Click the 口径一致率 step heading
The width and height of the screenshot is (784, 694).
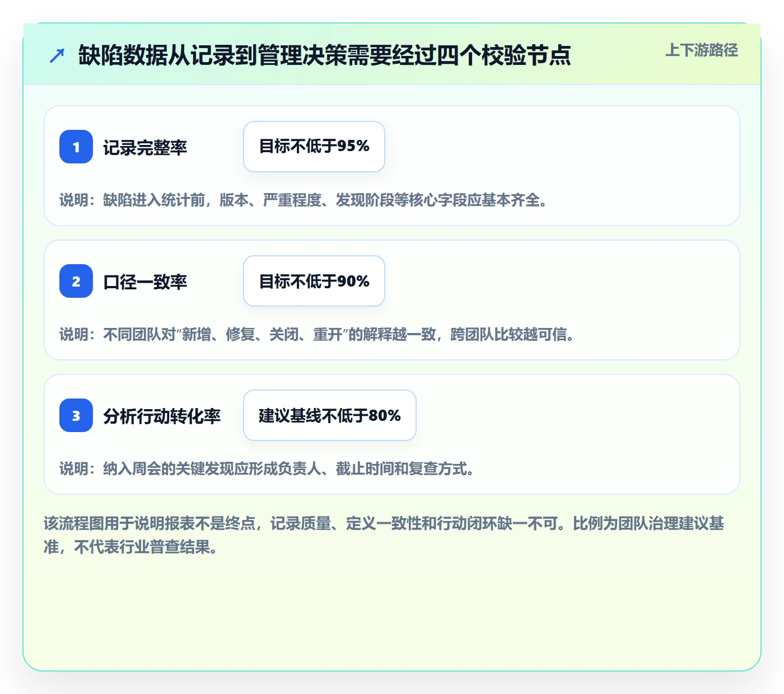pyautogui.click(x=145, y=282)
